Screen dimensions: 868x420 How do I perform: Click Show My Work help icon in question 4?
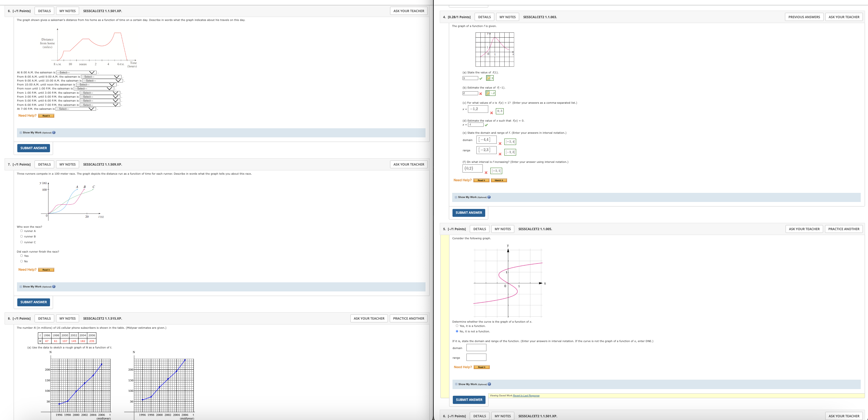pyautogui.click(x=489, y=197)
